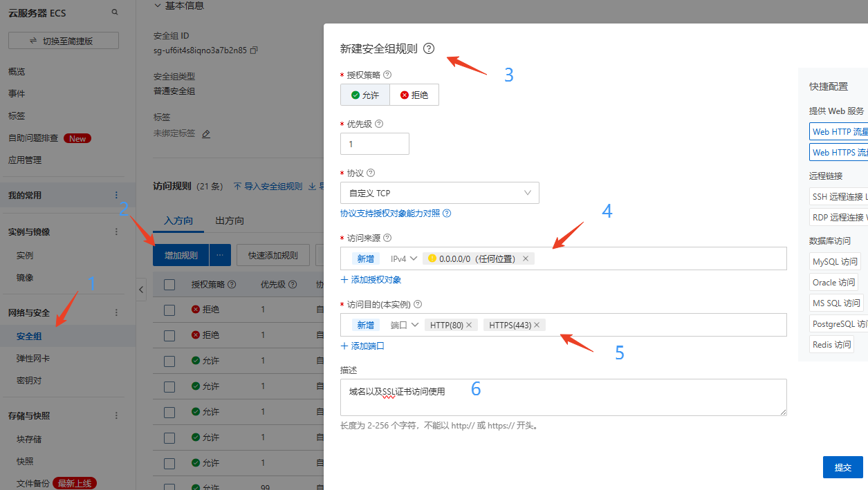Click the edit pencil icon next to 未绑定标签
The width and height of the screenshot is (868, 490).
[x=205, y=133]
